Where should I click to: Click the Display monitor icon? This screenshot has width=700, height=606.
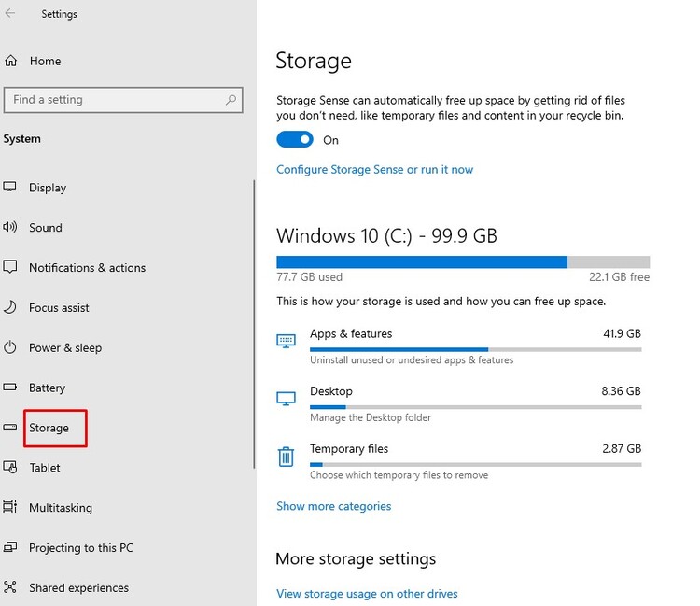pyautogui.click(x=10, y=187)
